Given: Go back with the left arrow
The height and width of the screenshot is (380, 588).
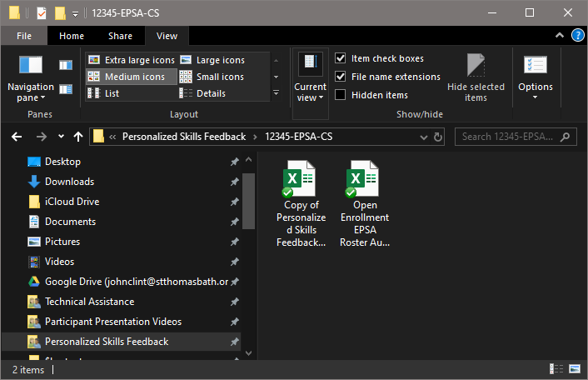Looking at the screenshot, I should click(17, 137).
